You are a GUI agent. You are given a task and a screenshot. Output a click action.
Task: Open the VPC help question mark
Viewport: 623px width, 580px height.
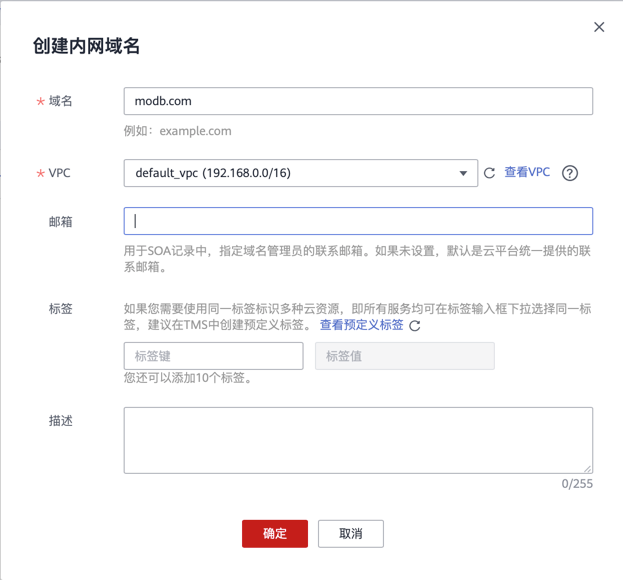[570, 173]
